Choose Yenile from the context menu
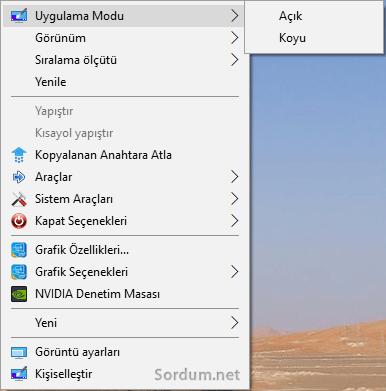This screenshot has width=386, height=391. [x=125, y=82]
